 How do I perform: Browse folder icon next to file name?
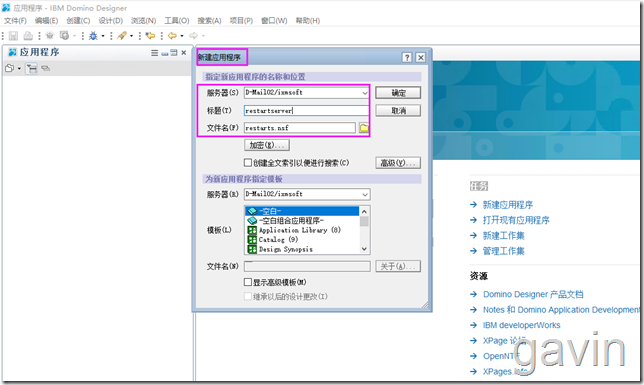364,128
